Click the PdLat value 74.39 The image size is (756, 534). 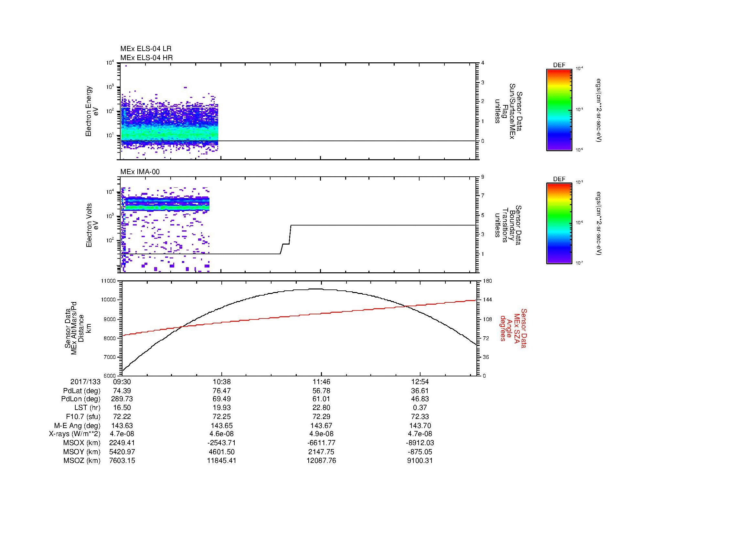(x=122, y=391)
